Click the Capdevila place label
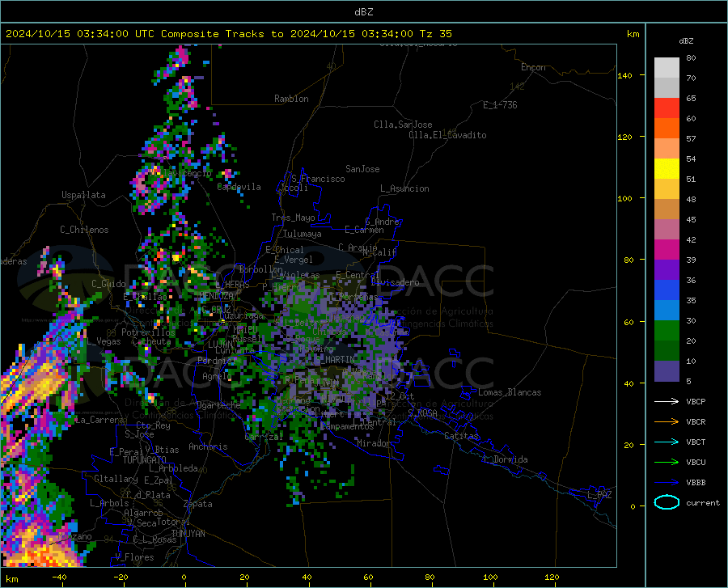The height and width of the screenshot is (588, 728). [x=239, y=187]
